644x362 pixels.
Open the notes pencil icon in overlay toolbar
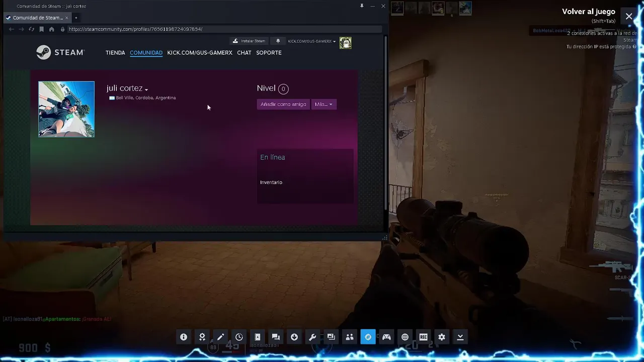pos(220,337)
